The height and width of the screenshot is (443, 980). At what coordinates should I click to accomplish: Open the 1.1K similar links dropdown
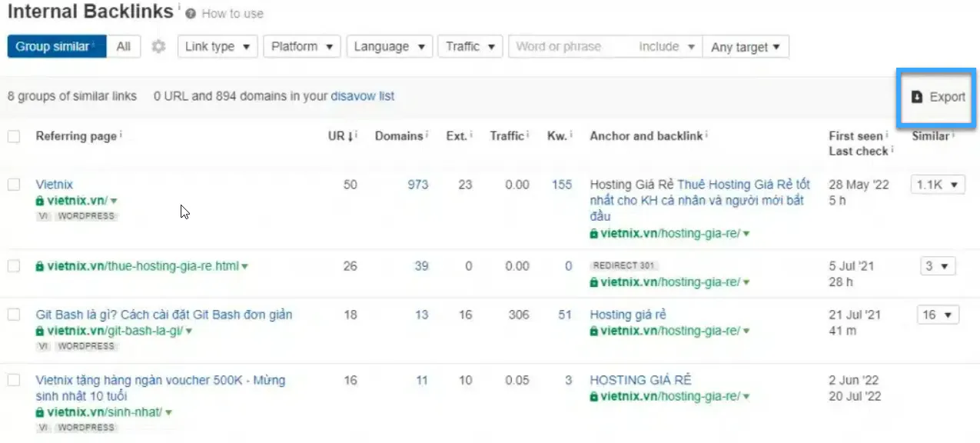(938, 185)
